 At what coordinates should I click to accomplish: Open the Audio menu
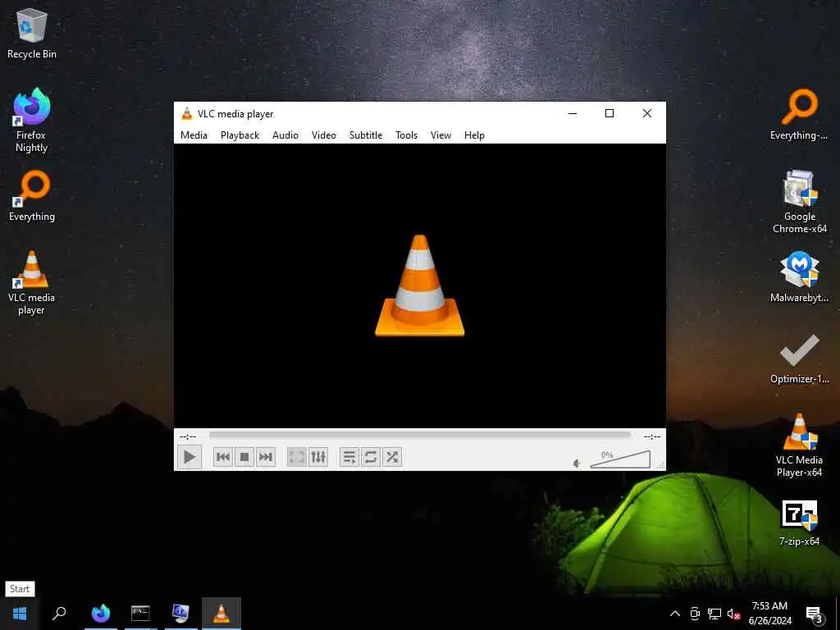[285, 135]
